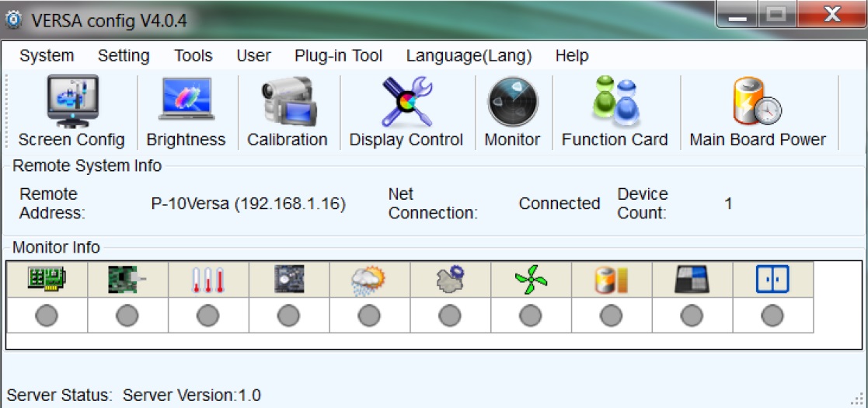Click the monitoring card board icon

pos(289,280)
